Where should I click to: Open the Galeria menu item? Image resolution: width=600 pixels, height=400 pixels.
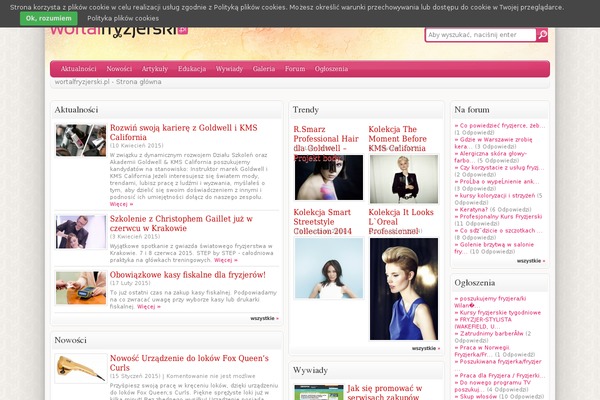click(x=264, y=69)
